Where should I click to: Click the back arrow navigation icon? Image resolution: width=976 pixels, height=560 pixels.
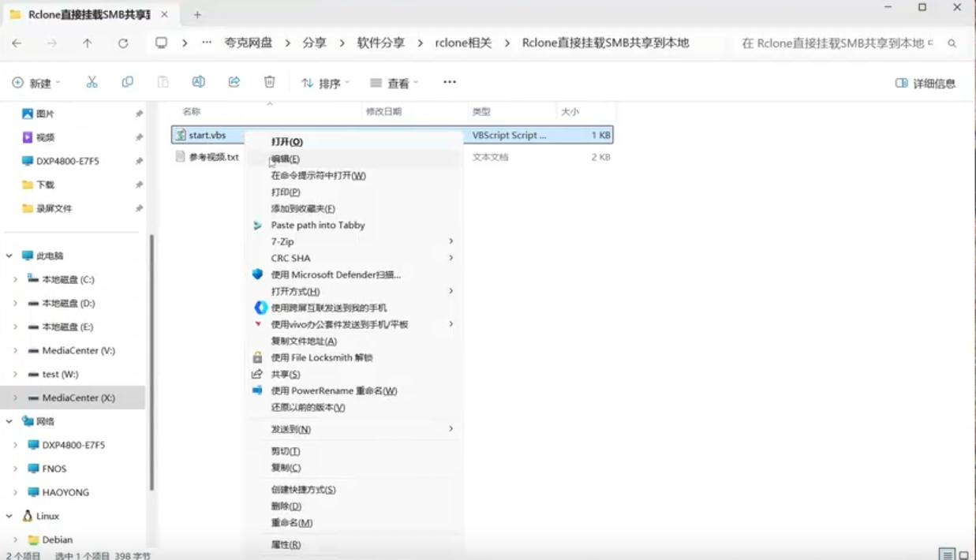point(16,43)
